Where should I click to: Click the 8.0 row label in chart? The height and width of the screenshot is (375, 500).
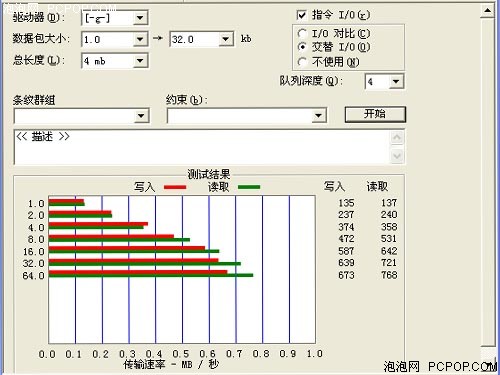click(x=36, y=239)
